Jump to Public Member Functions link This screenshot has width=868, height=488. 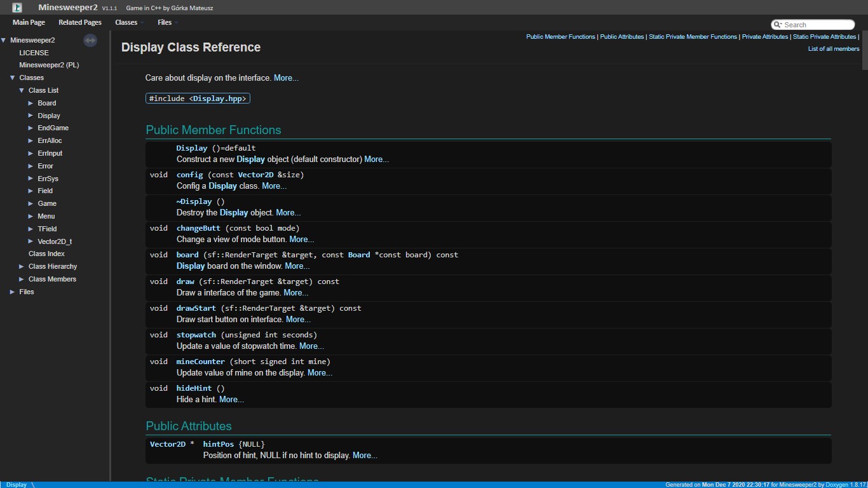coord(560,37)
